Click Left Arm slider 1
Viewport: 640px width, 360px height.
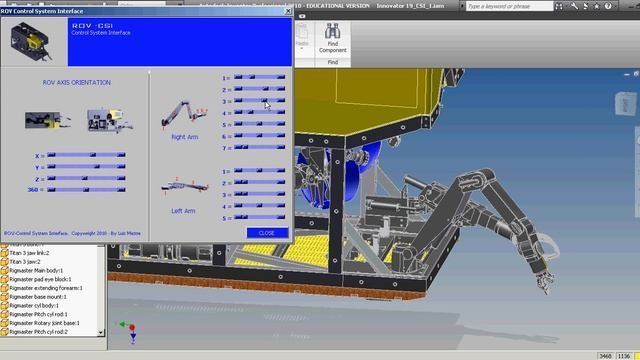tap(260, 170)
